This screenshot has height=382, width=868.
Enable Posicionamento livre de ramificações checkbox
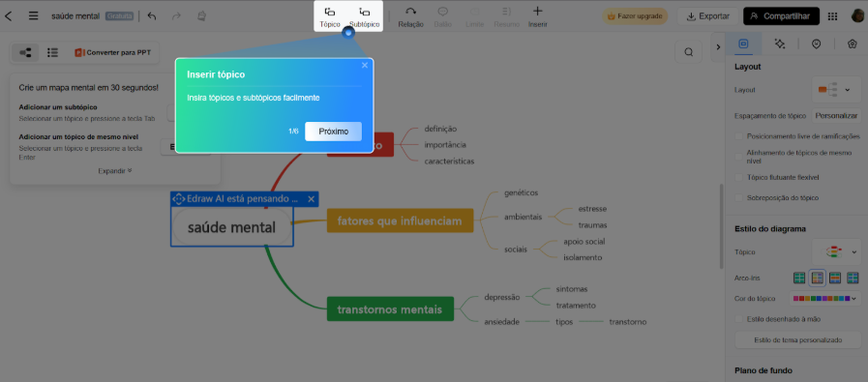coord(738,135)
